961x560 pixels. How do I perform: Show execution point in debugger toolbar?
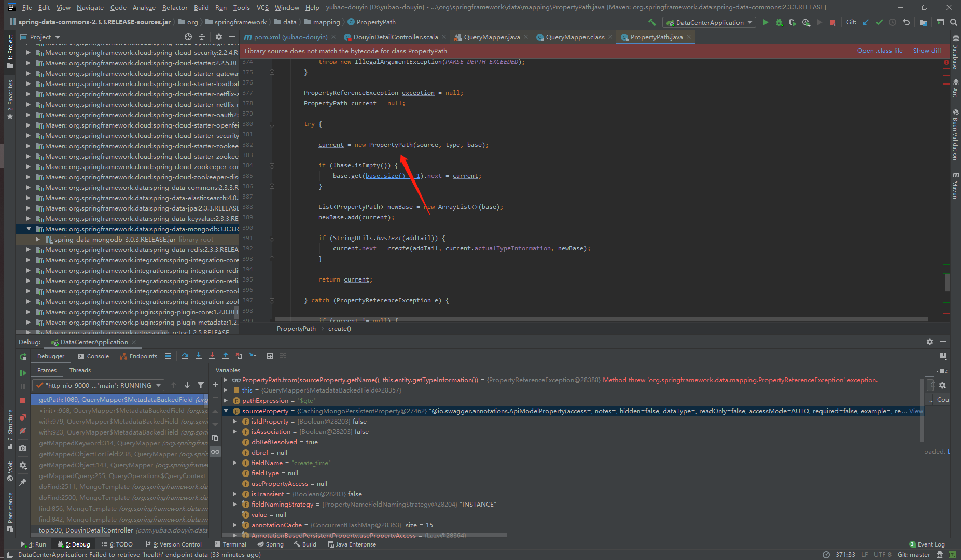168,356
